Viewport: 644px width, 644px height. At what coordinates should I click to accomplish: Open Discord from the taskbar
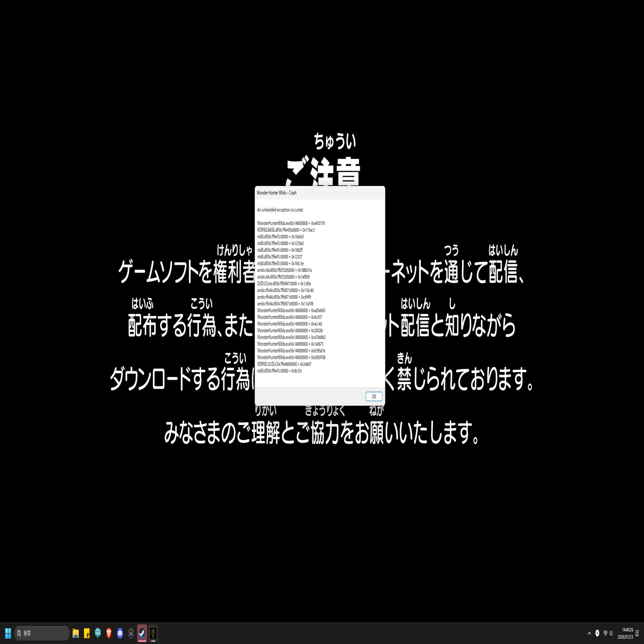point(120,633)
